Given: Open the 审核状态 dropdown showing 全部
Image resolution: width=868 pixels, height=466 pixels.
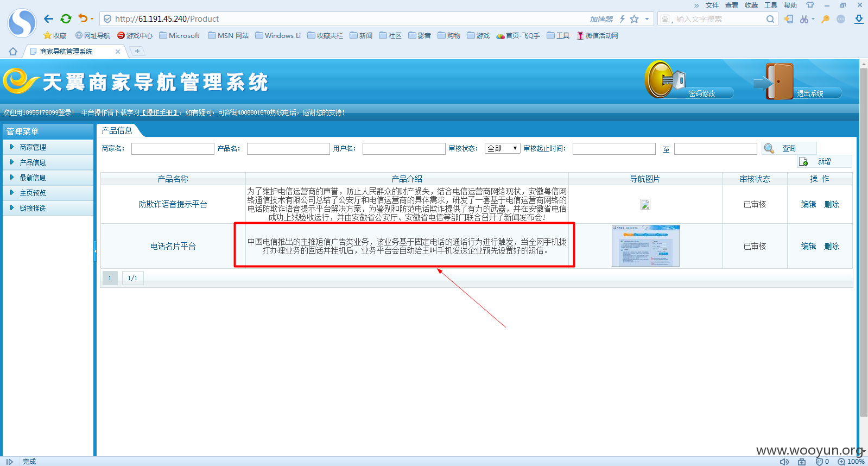Looking at the screenshot, I should coord(502,148).
